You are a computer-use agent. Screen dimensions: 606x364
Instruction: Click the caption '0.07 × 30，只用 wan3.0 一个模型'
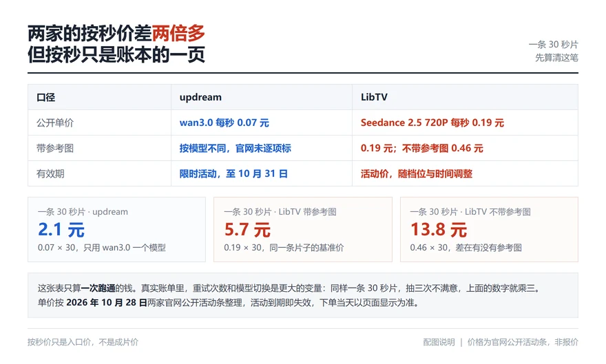(x=102, y=248)
